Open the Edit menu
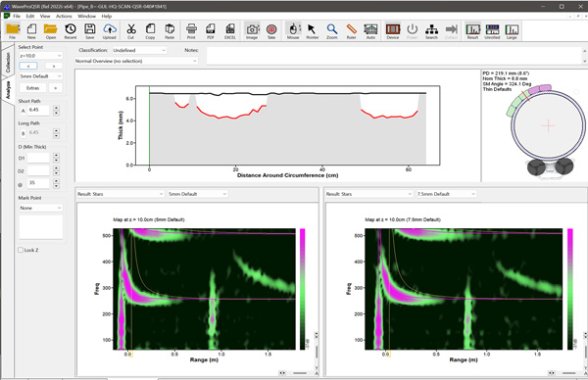Screen dimensions: 588x380 coord(30,16)
